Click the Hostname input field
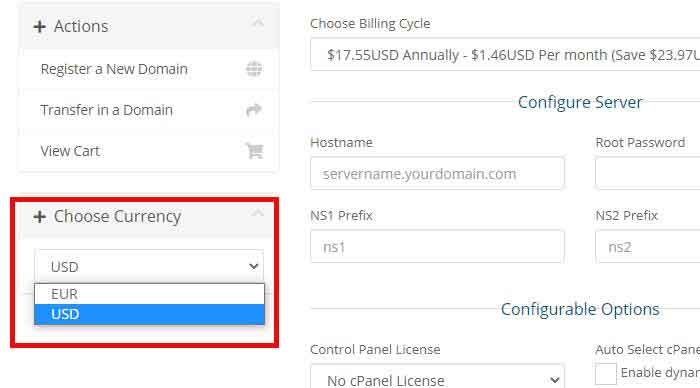Image resolution: width=700 pixels, height=388 pixels. (x=438, y=173)
